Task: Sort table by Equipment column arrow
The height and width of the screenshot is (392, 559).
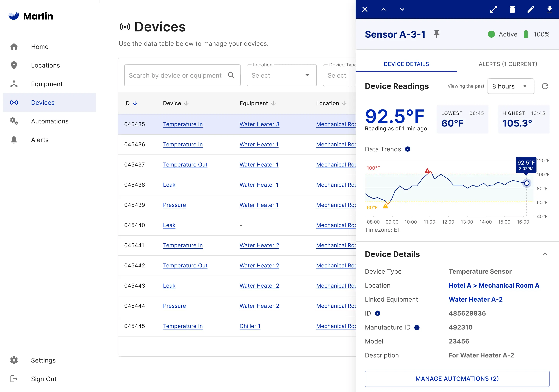Action: point(273,103)
